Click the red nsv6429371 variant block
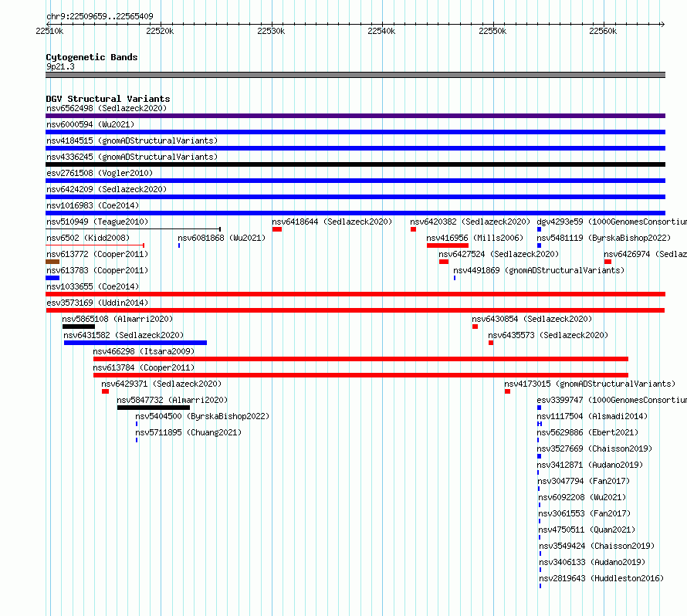Image resolution: width=687 pixels, height=616 pixels. pos(105,391)
